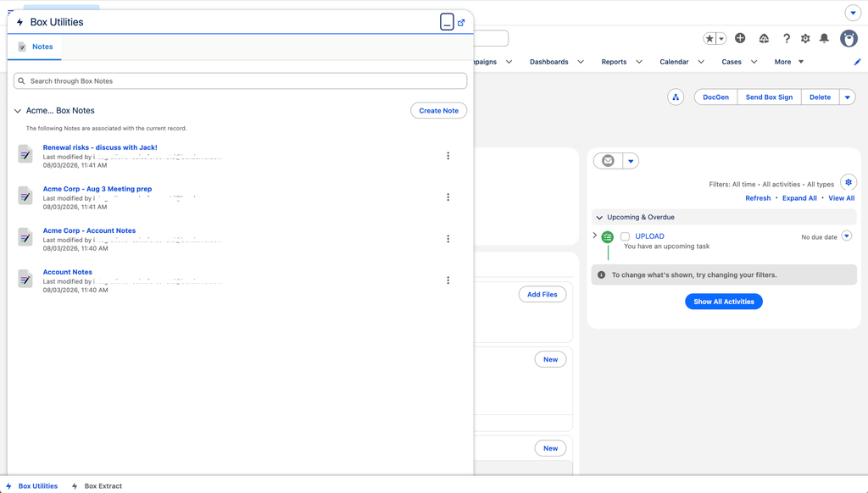Select the Notes tab in Box Utilities
Image resolution: width=868 pixels, height=493 pixels.
coord(35,47)
